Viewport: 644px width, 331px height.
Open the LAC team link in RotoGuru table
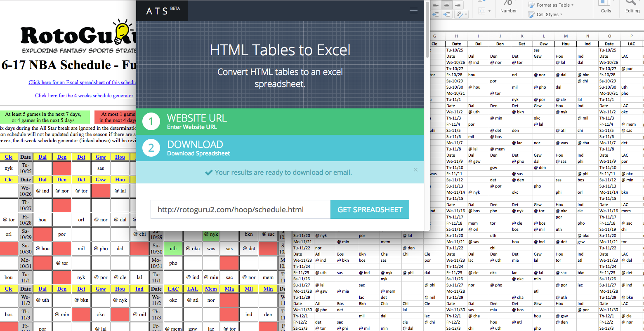173,289
